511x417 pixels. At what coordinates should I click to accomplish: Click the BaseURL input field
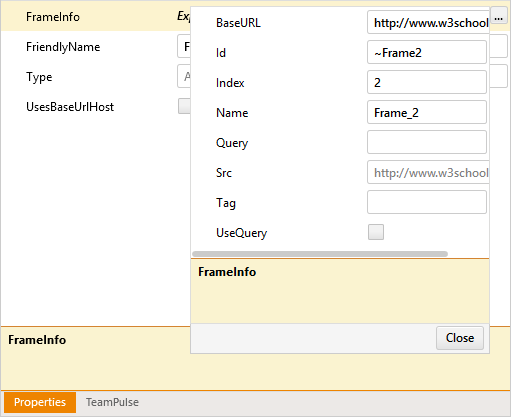428,23
